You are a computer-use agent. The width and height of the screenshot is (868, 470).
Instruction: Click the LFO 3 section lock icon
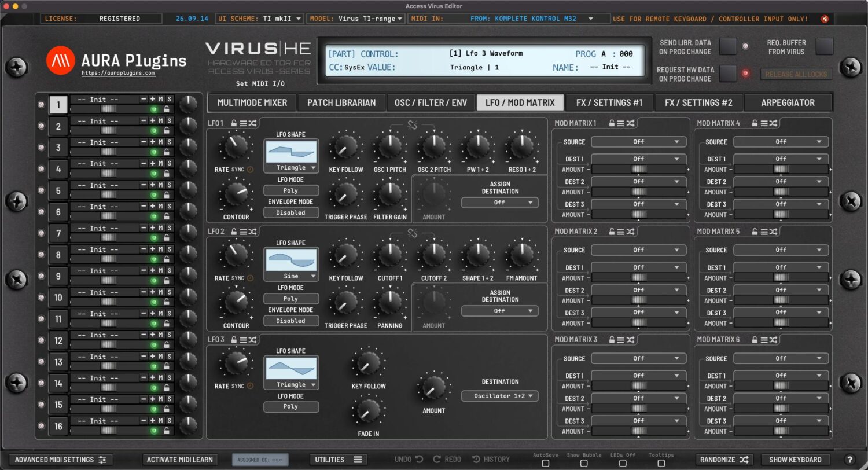234,340
